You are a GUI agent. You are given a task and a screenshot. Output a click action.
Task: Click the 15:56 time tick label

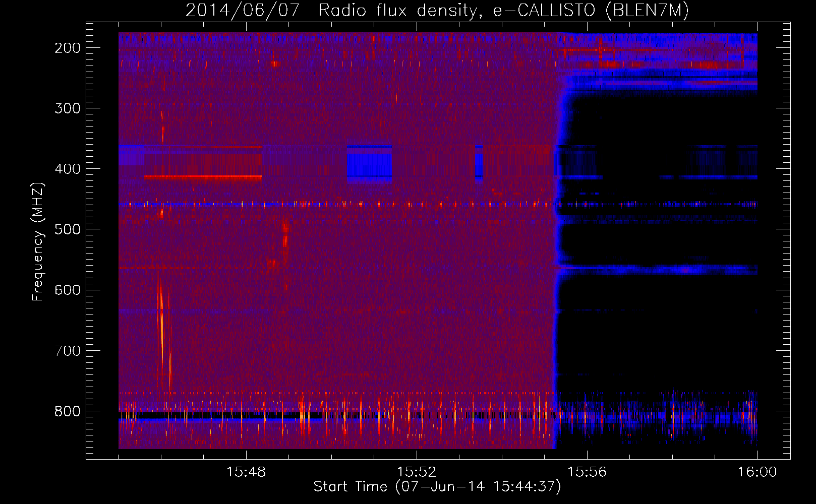pos(587,472)
